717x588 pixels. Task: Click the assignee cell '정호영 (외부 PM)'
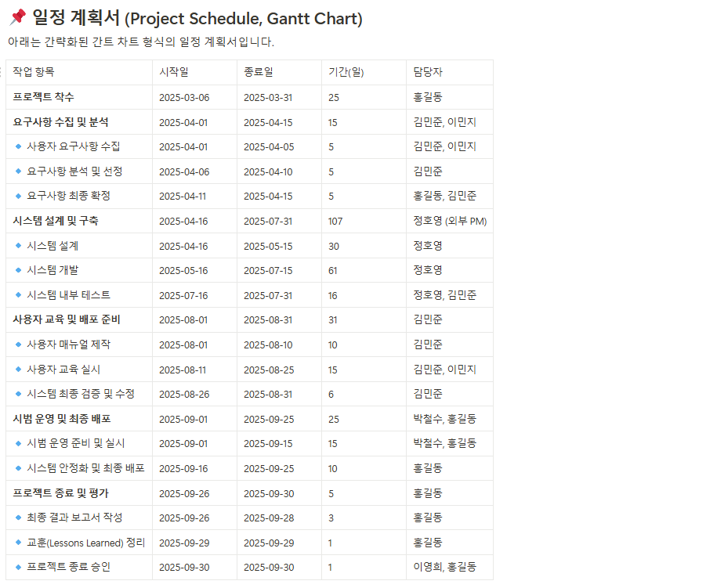tap(450, 221)
